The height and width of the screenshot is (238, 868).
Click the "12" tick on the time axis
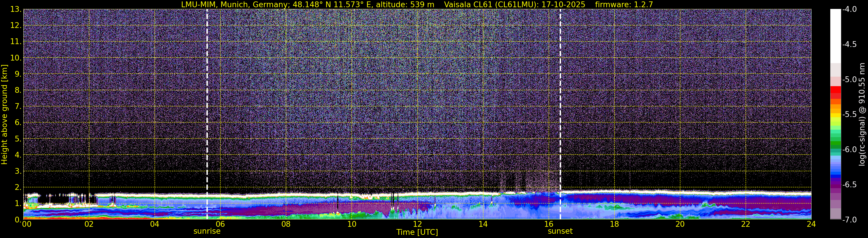[417, 224]
